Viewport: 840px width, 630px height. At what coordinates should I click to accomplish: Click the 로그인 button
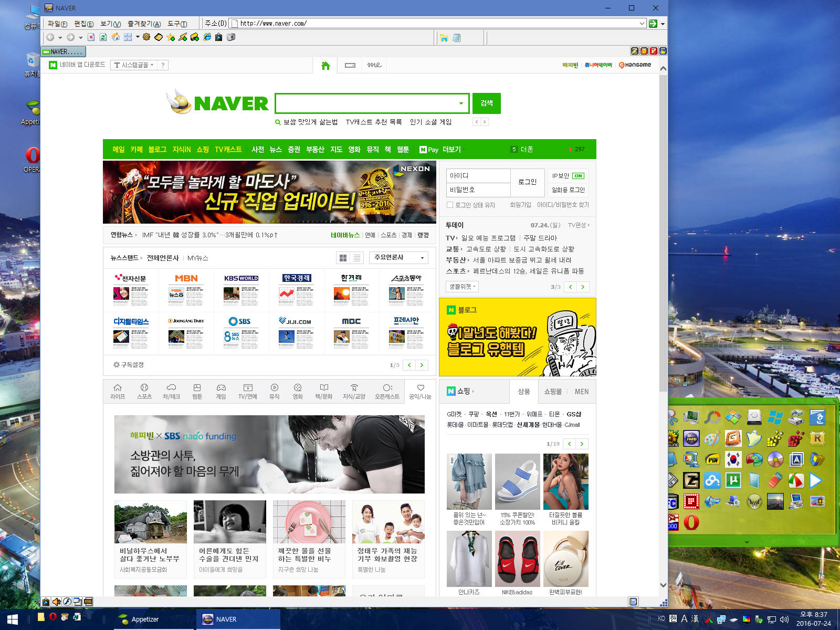pyautogui.click(x=527, y=182)
